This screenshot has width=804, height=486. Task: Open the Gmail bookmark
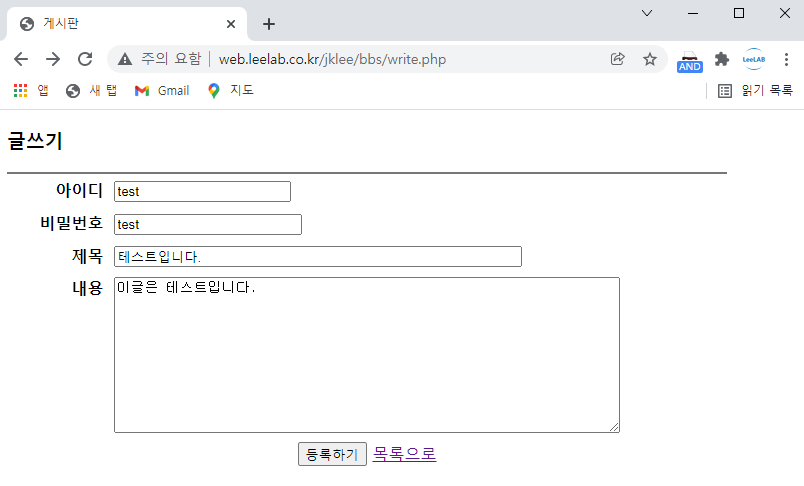click(162, 90)
